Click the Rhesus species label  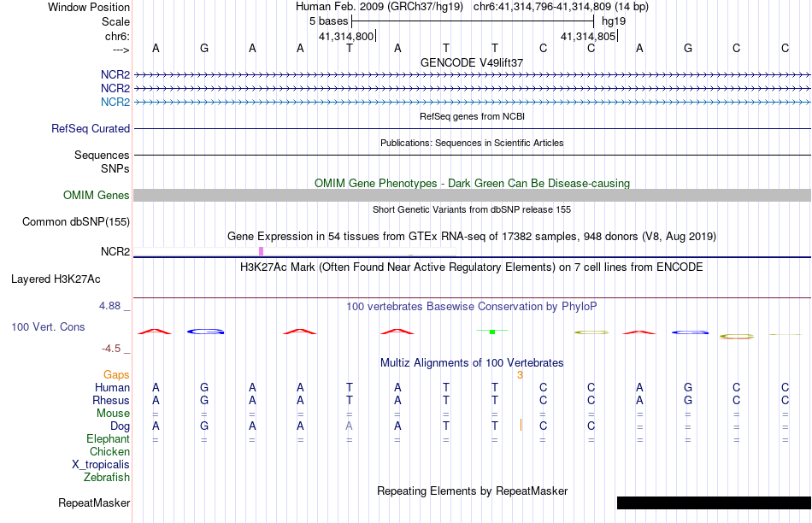pos(111,401)
